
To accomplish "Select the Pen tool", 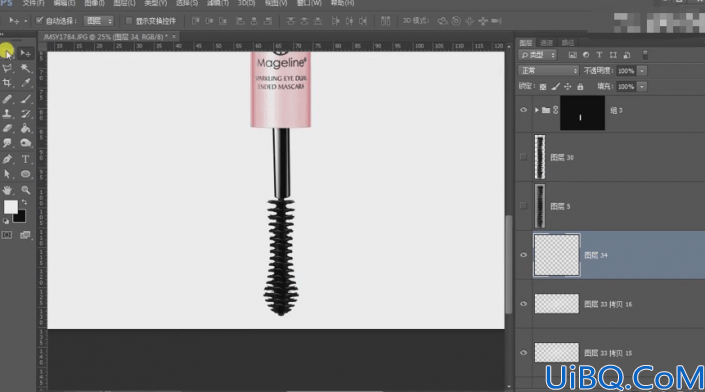I will [x=7, y=159].
